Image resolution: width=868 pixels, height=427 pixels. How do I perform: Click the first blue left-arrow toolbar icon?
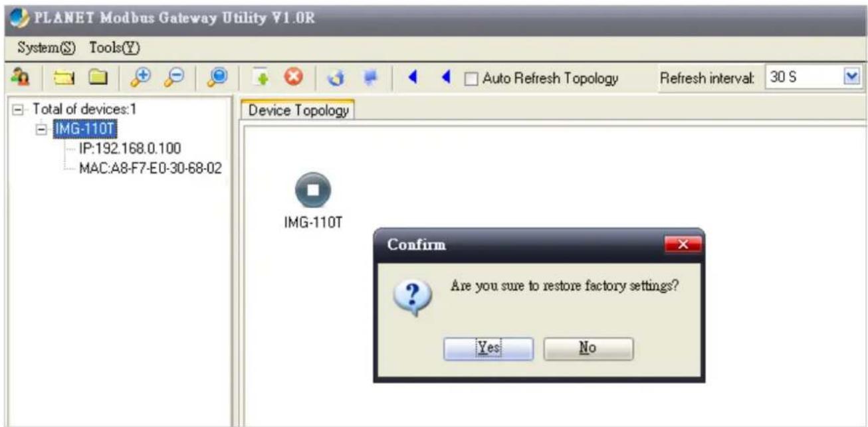(413, 78)
